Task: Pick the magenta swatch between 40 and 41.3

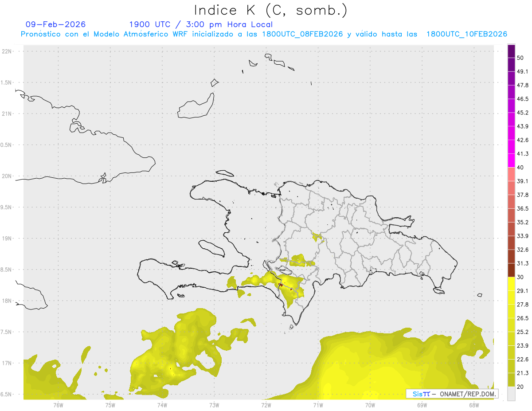Action: (x=511, y=160)
